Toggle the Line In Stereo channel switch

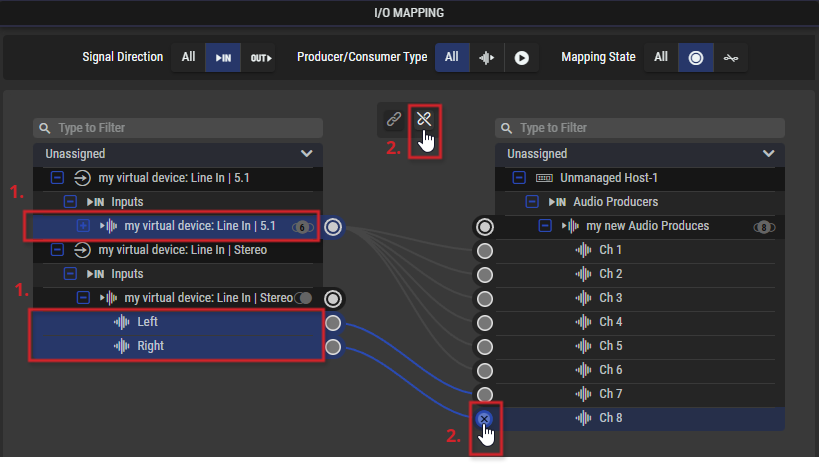303,298
